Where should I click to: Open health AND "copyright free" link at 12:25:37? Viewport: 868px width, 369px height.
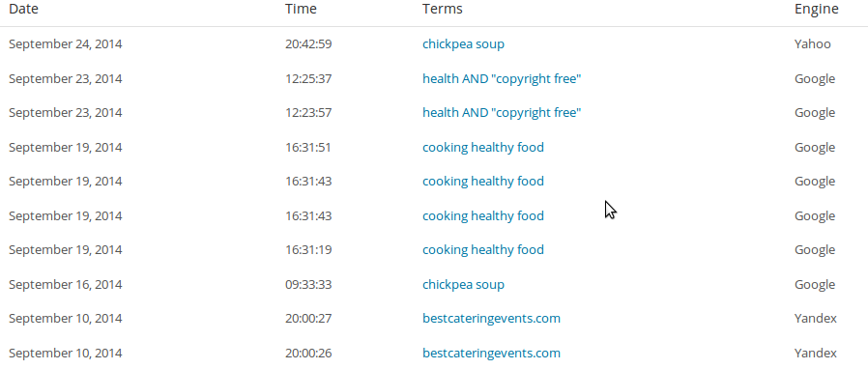(x=502, y=78)
